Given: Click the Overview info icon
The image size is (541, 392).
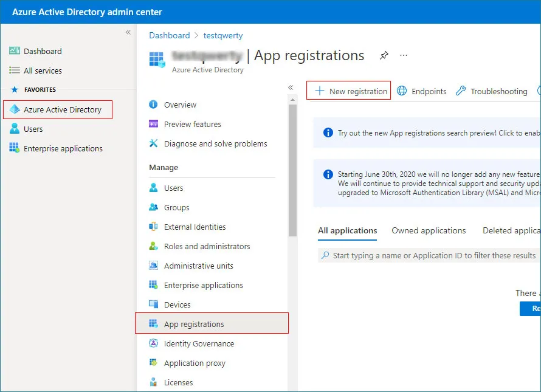Looking at the screenshot, I should 153,104.
